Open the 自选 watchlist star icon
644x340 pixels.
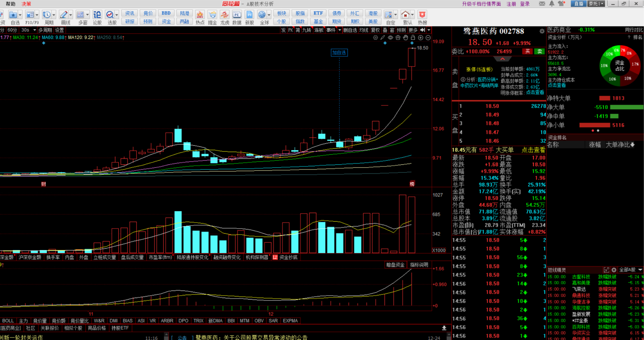pyautogui.click(x=13, y=15)
